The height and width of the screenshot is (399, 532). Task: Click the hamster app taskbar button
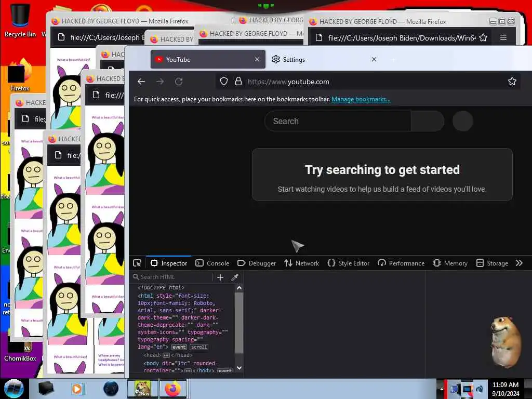tap(142, 389)
